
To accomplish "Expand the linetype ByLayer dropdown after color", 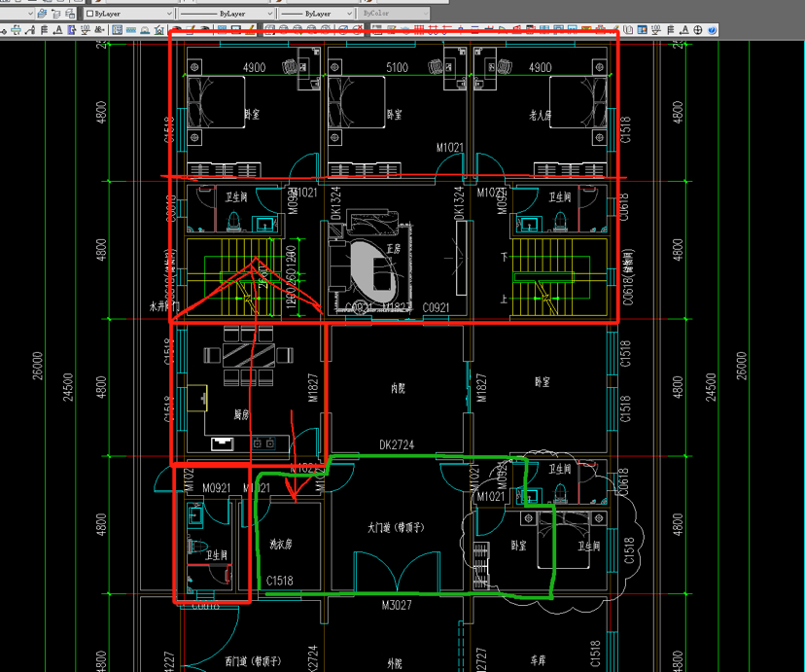I will 227,14.
